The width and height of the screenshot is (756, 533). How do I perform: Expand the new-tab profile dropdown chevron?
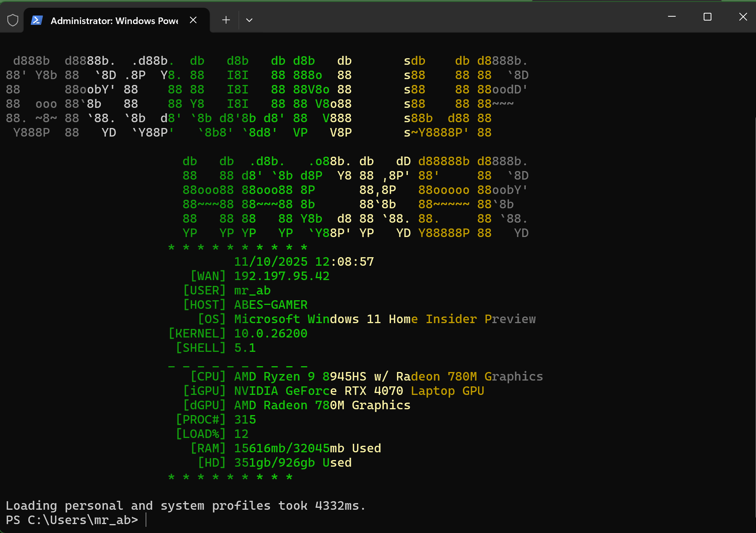coord(249,20)
